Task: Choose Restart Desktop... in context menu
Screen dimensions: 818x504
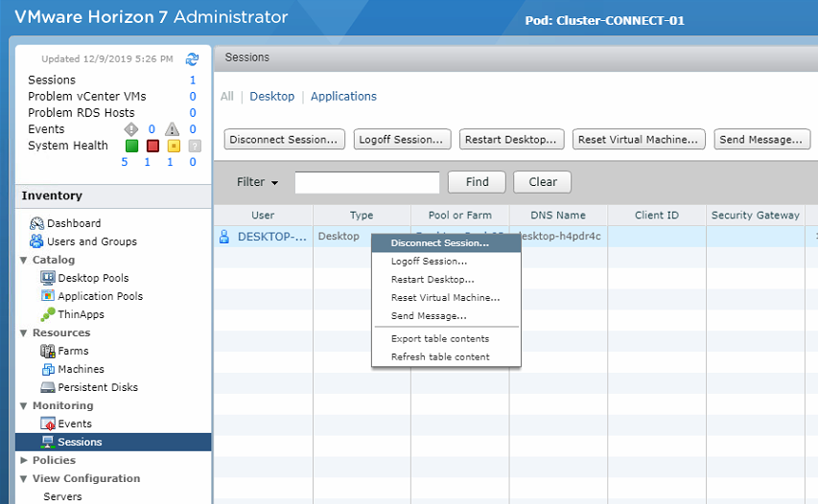Action: tap(446, 280)
